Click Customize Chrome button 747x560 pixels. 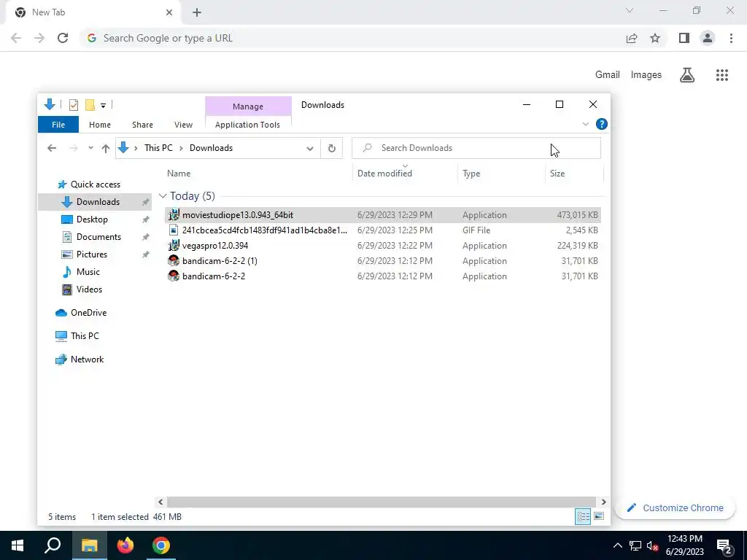point(675,507)
